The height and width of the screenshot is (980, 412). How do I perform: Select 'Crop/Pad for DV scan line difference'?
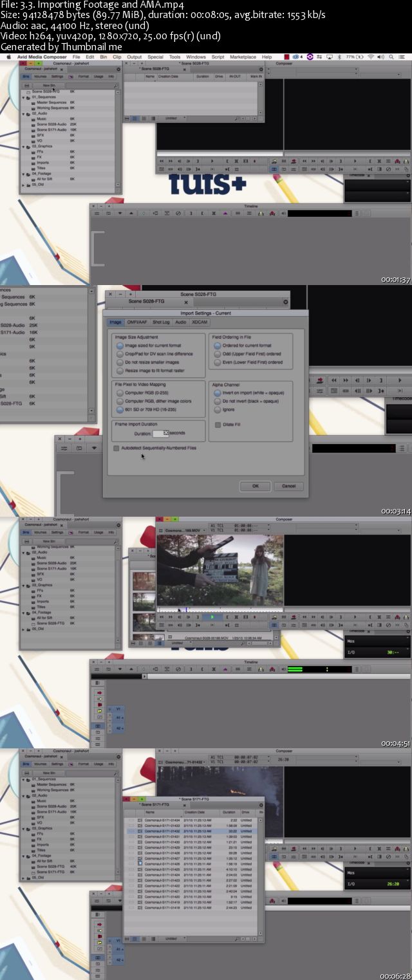pos(120,354)
